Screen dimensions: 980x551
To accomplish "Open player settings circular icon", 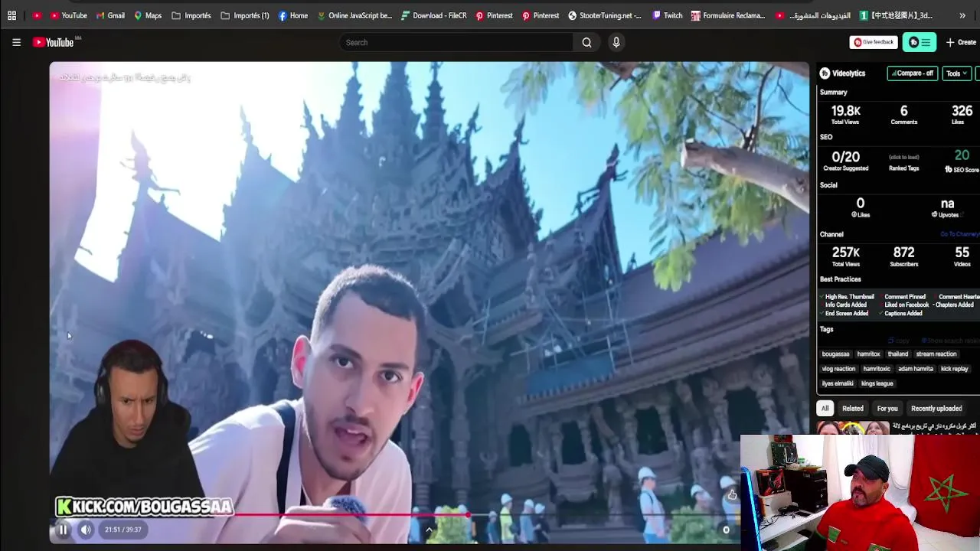I will pyautogui.click(x=726, y=530).
